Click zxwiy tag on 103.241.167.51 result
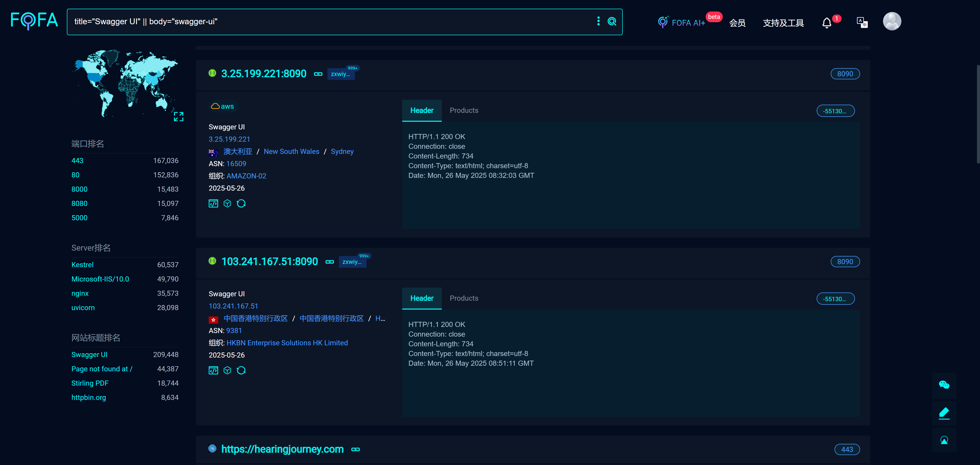The height and width of the screenshot is (465, 980). pos(352,262)
